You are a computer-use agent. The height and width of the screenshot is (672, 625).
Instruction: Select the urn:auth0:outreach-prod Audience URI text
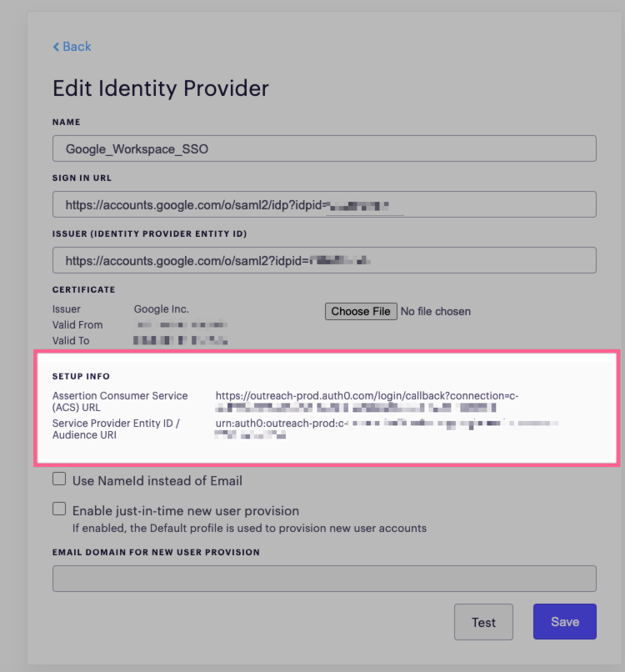pyautogui.click(x=387, y=429)
